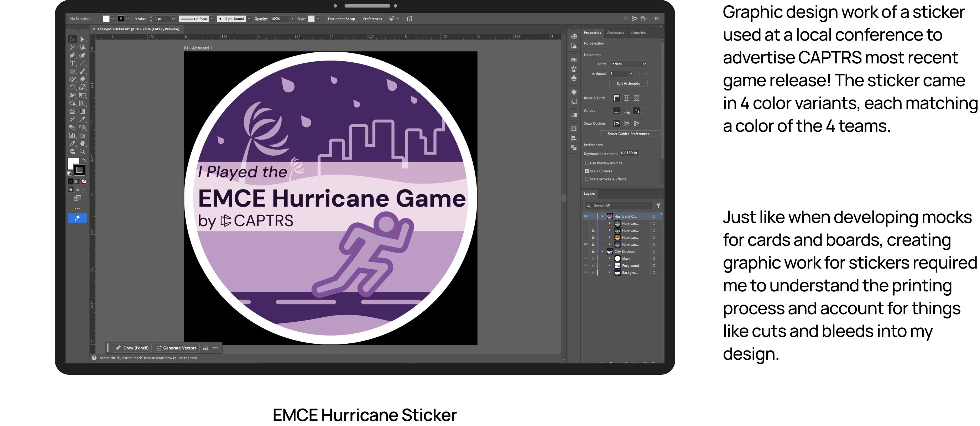The width and height of the screenshot is (980, 426).
Task: Hide the Hurricane G... top layer
Action: (x=586, y=216)
